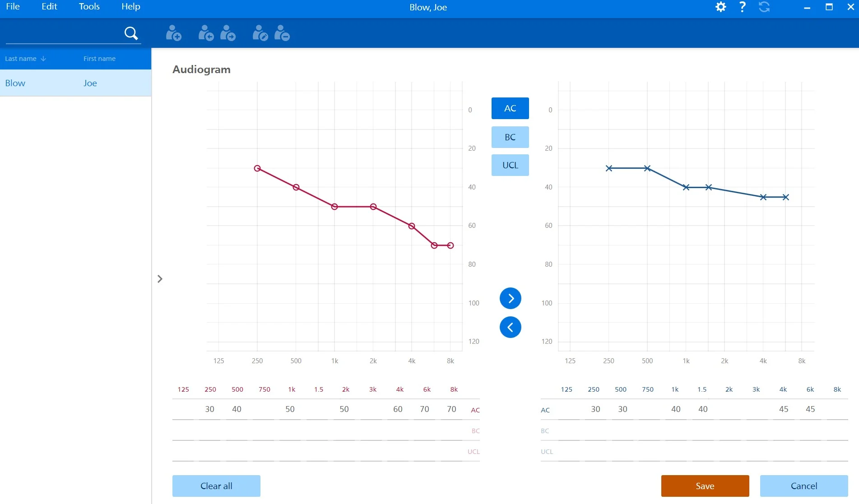Click left ear UCL row 2k cell
859x504 pixels.
(729, 451)
